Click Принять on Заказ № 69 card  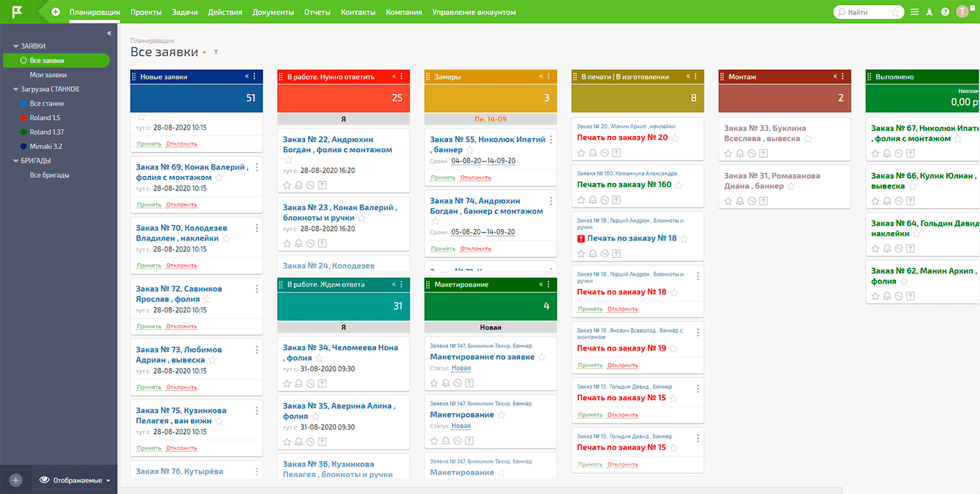[x=148, y=205]
